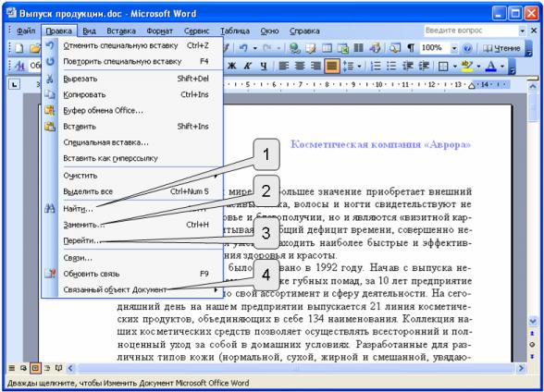Open font color dropdown arrow

tap(502, 67)
